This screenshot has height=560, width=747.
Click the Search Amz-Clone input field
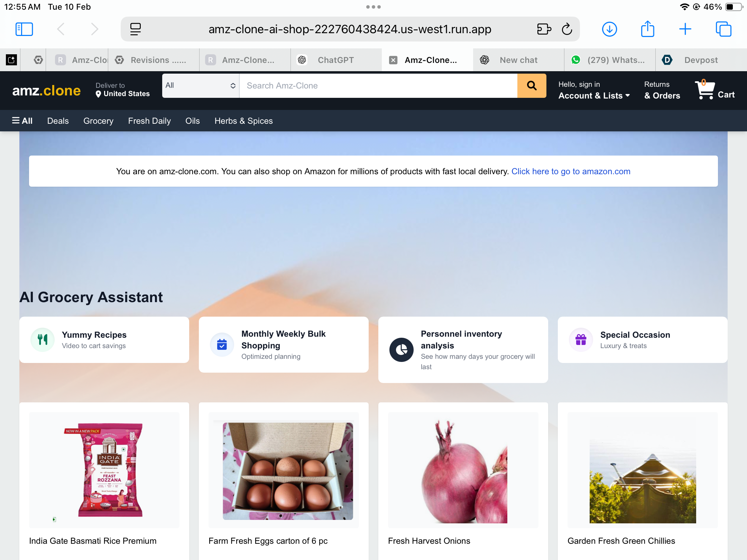[378, 86]
